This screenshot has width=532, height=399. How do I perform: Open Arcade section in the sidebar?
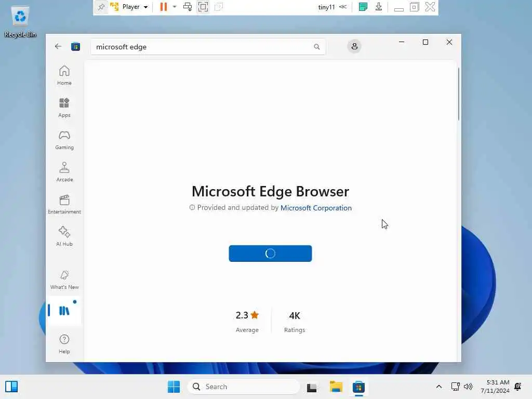[64, 172]
